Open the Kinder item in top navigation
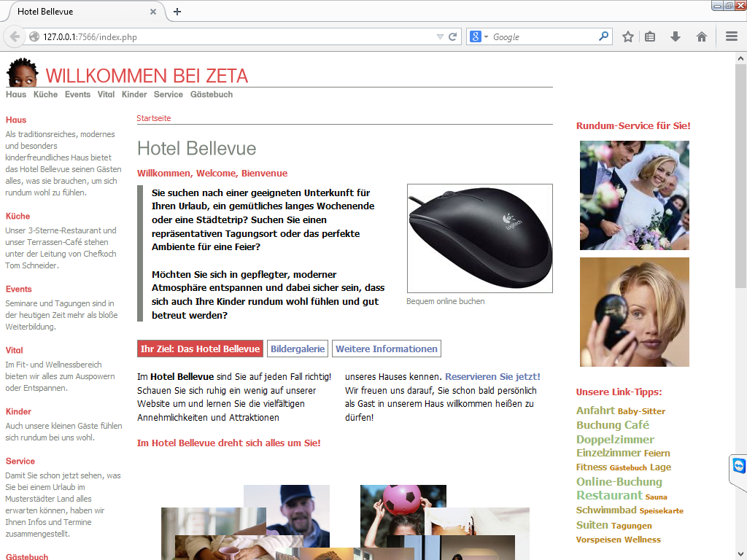 click(x=134, y=94)
